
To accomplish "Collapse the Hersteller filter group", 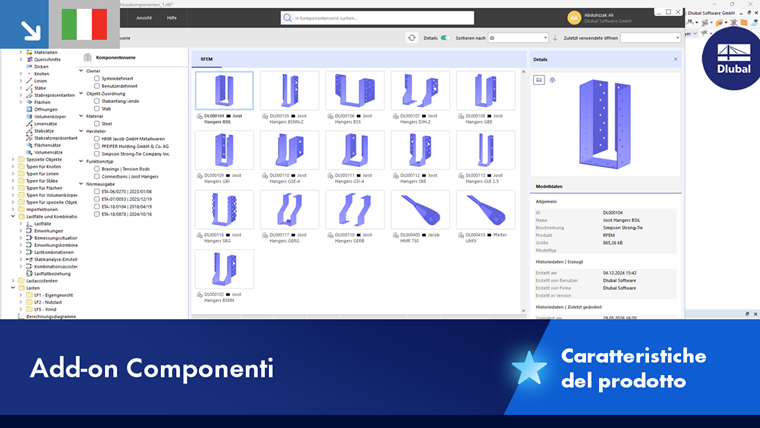I will point(81,131).
